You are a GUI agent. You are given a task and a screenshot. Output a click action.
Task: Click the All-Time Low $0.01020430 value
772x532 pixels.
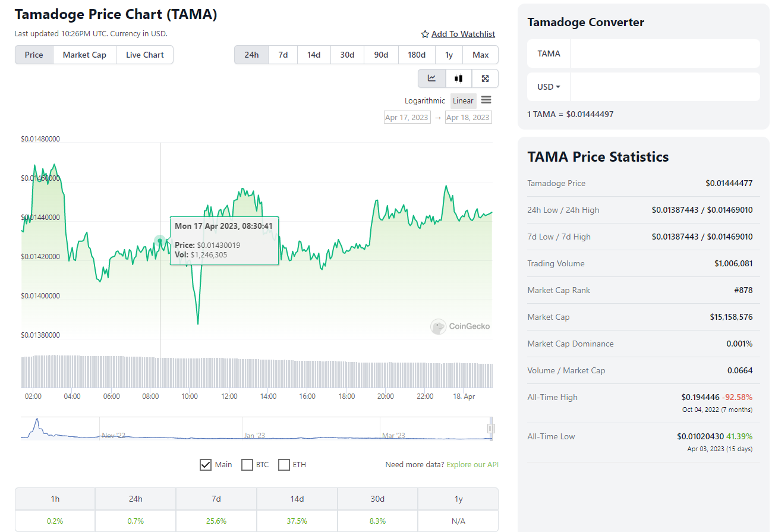click(700, 436)
